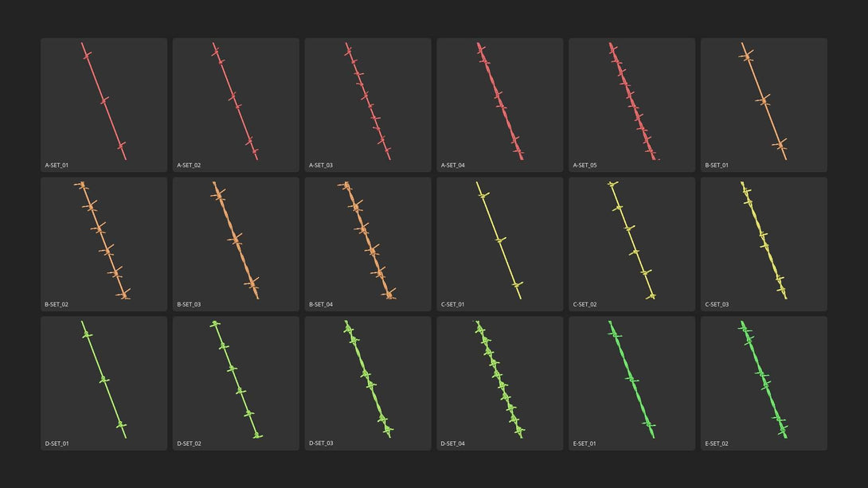Open the A-SET_04 wire preview
Viewport: 868px width, 488px height.
pyautogui.click(x=500, y=104)
